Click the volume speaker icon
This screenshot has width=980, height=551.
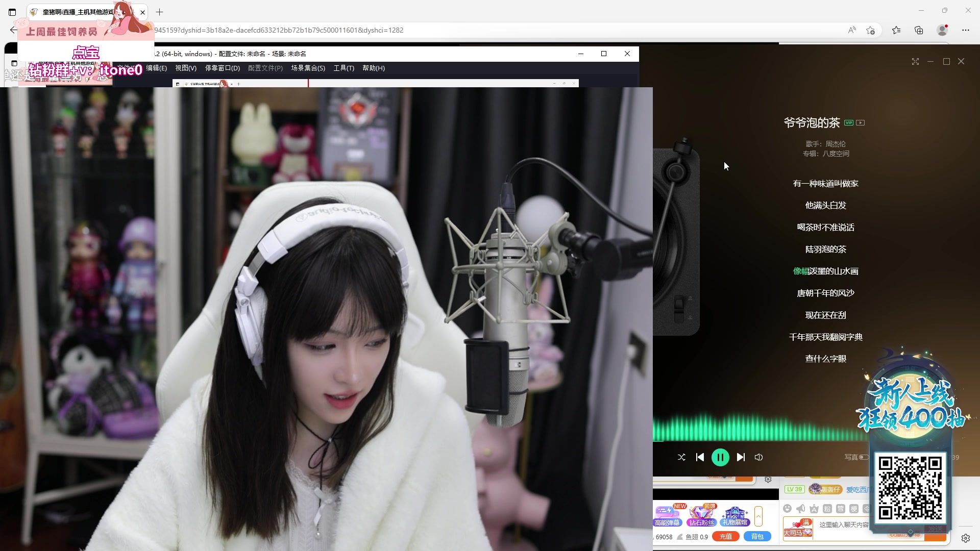point(759,457)
